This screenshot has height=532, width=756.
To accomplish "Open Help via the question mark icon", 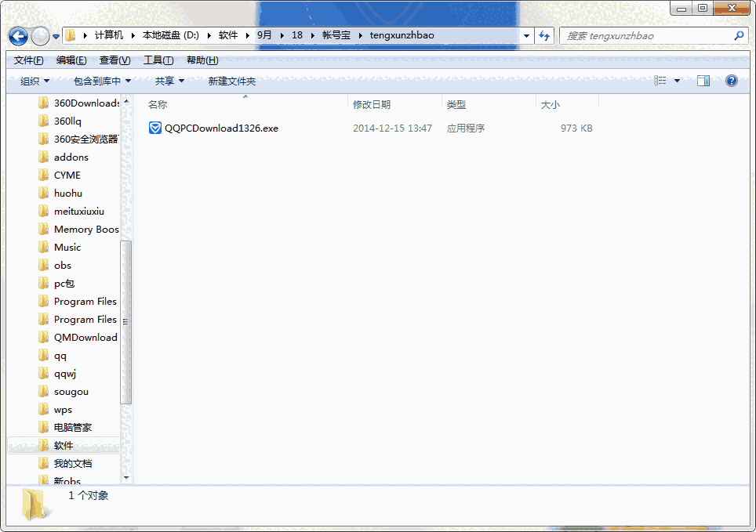I will (x=732, y=80).
